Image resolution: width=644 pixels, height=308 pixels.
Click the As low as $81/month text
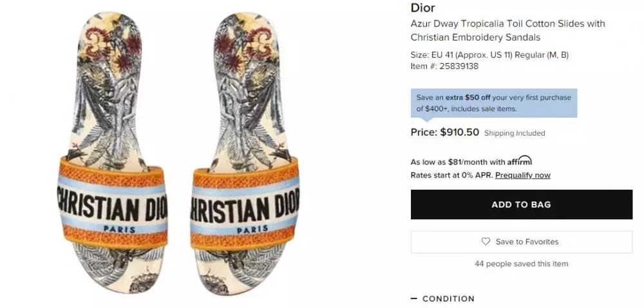pyautogui.click(x=458, y=162)
